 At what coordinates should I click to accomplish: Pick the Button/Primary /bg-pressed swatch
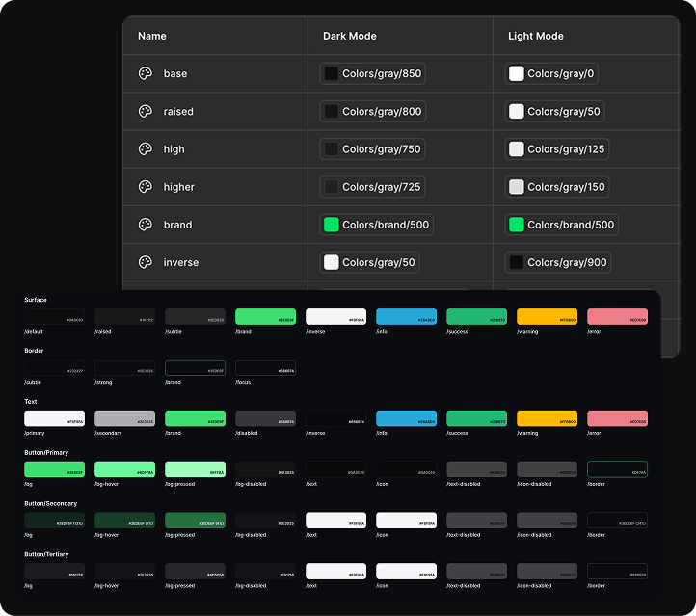click(x=196, y=470)
